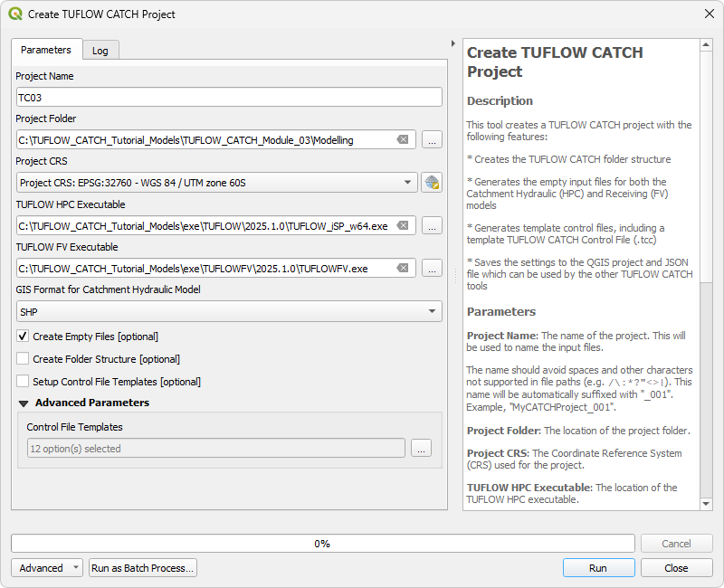Enable Setup Control File Templates checkbox
Viewport: 724px width, 588px height.
(x=24, y=382)
